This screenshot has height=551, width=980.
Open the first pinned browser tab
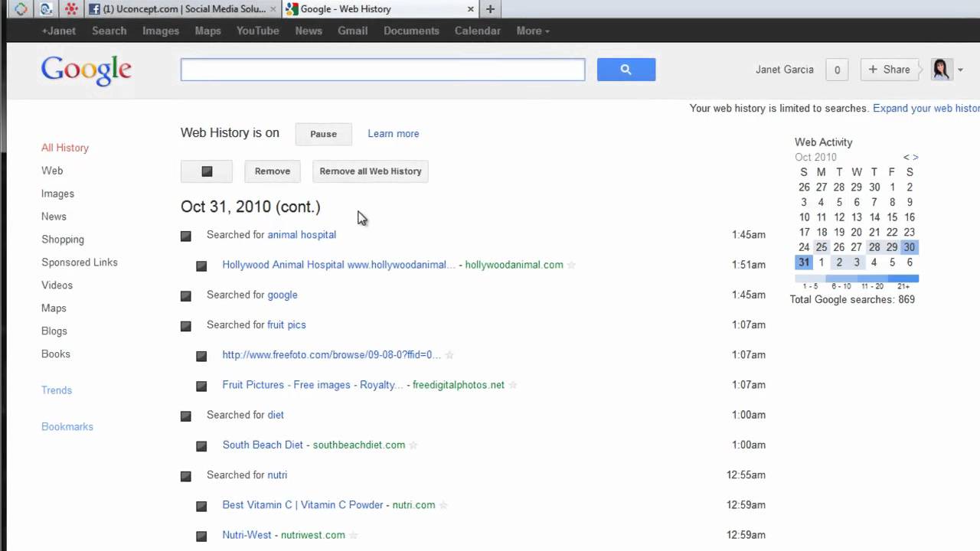(21, 9)
